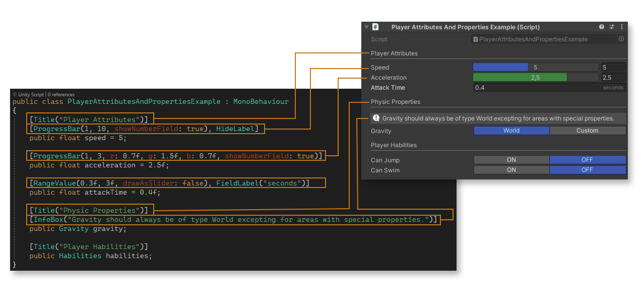Turn Can Jump OFF
Screen dimensions: 644x308
(x=587, y=160)
